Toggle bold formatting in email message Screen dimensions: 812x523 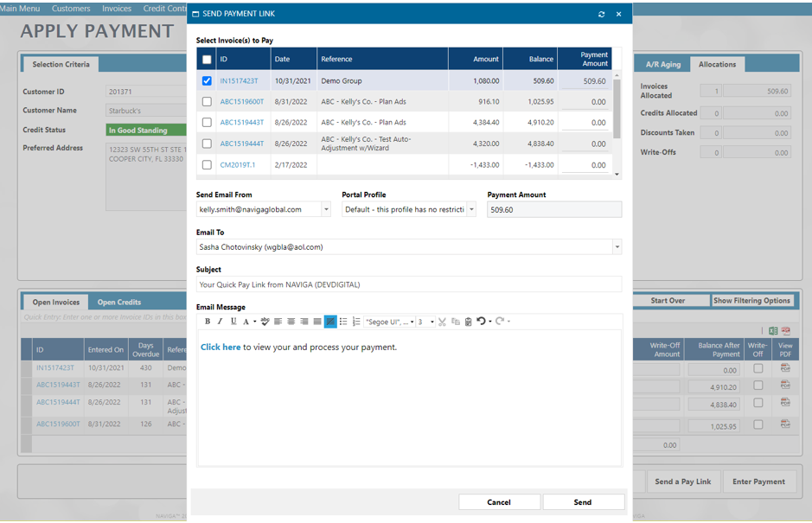208,322
